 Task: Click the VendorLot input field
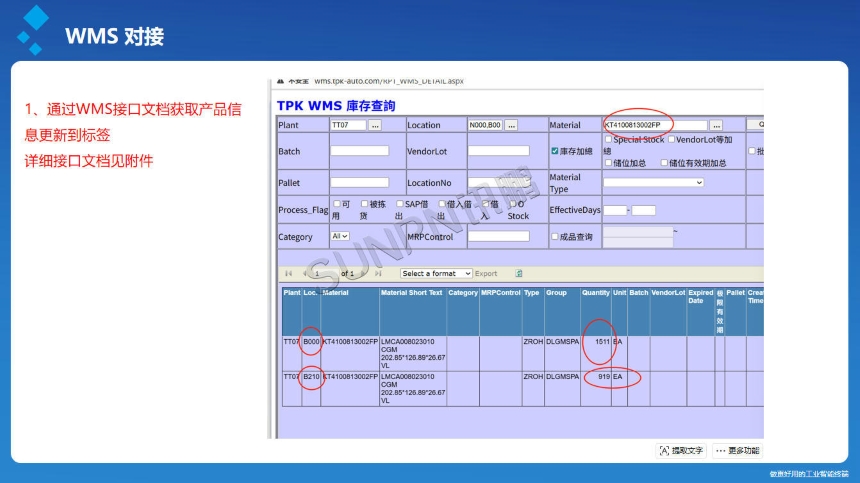[x=499, y=151]
